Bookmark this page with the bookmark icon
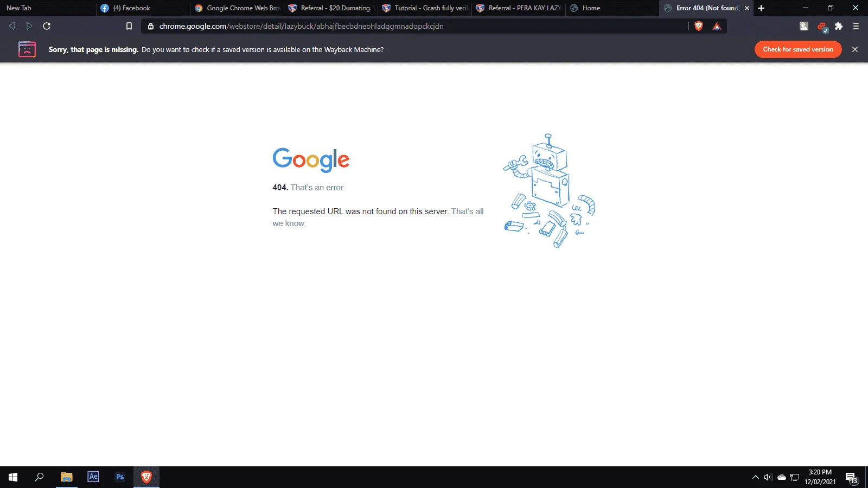This screenshot has width=868, height=488. tap(129, 26)
